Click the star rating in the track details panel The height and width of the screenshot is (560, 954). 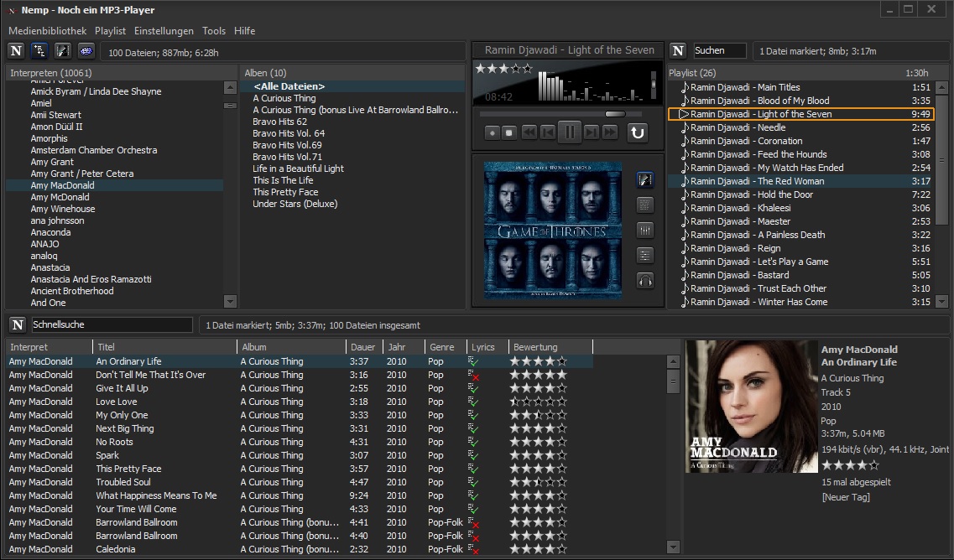click(x=851, y=466)
